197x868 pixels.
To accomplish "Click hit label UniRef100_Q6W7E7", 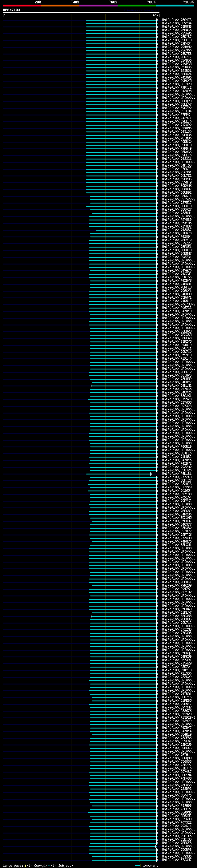I will click(x=177, y=57).
